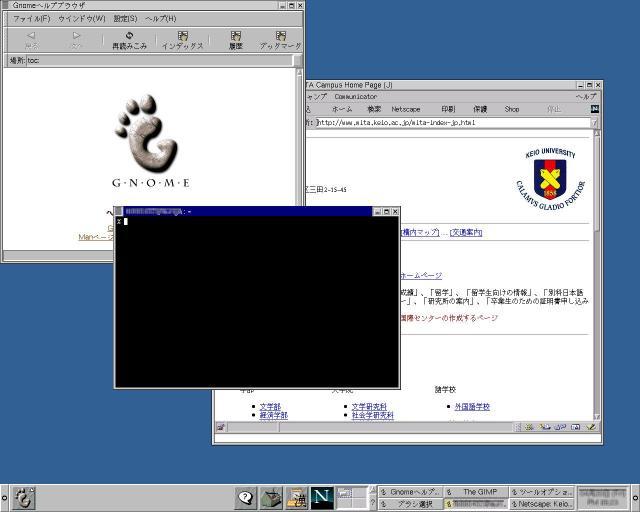This screenshot has height=512, width=640.
Task: Click the 場所 location field in help browser
Action: click(160, 60)
